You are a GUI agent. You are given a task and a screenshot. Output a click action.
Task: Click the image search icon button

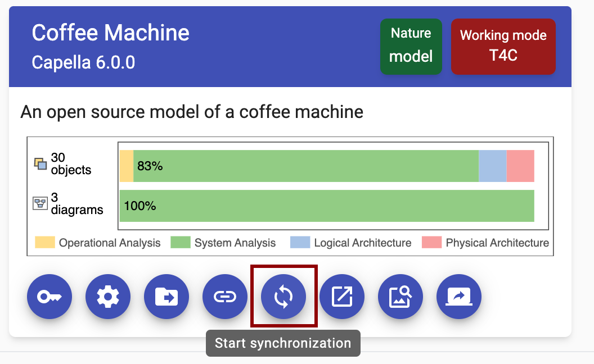pyautogui.click(x=400, y=297)
